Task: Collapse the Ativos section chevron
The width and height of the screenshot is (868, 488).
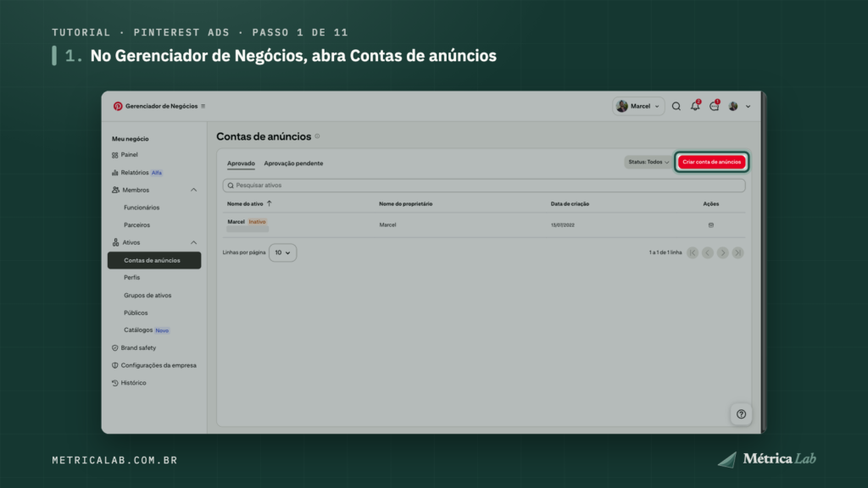Action: pos(194,242)
